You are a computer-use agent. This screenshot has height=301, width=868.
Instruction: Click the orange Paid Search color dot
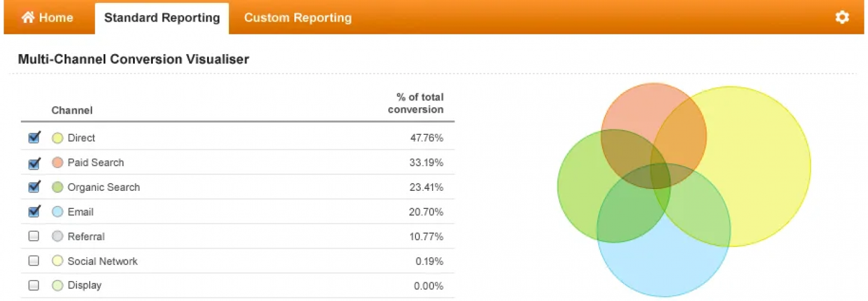[x=58, y=163]
